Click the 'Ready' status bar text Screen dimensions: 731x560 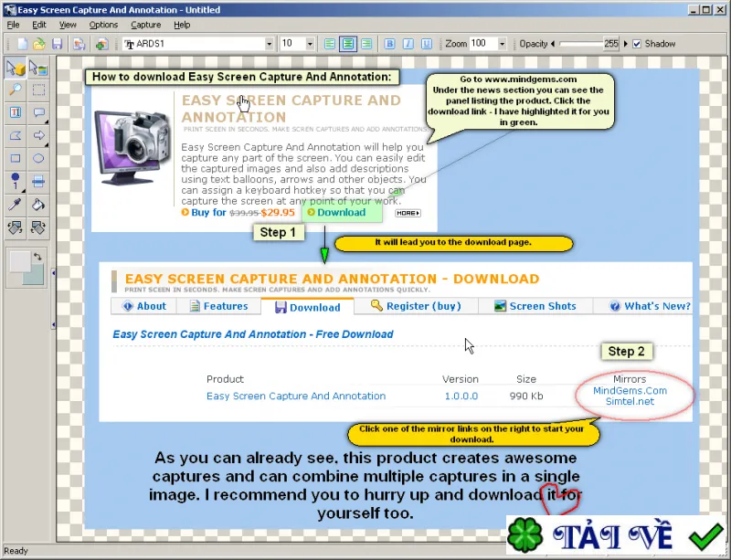[x=16, y=551]
